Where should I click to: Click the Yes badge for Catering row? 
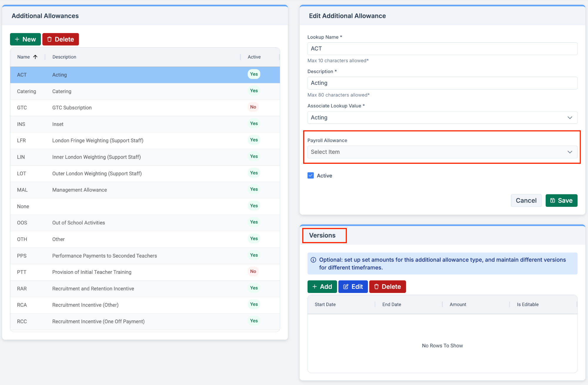pyautogui.click(x=254, y=91)
